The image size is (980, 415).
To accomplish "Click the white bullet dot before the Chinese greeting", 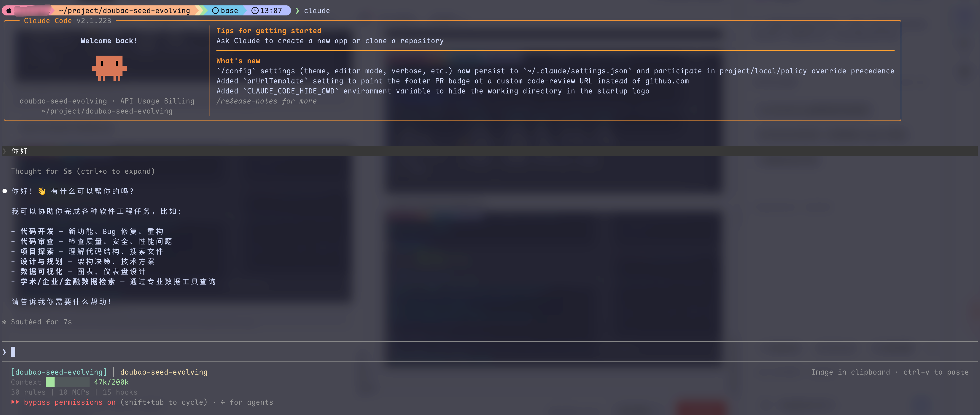I will [5, 191].
